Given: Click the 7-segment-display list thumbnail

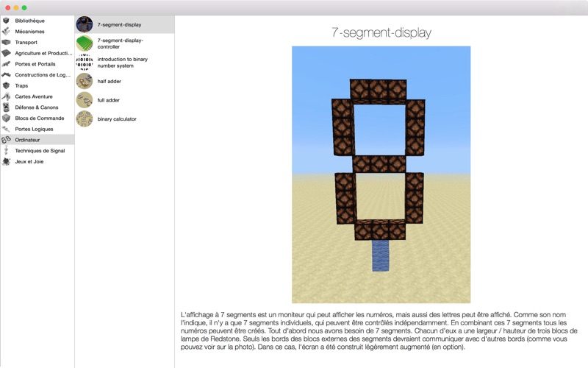Looking at the screenshot, I should coord(85,24).
